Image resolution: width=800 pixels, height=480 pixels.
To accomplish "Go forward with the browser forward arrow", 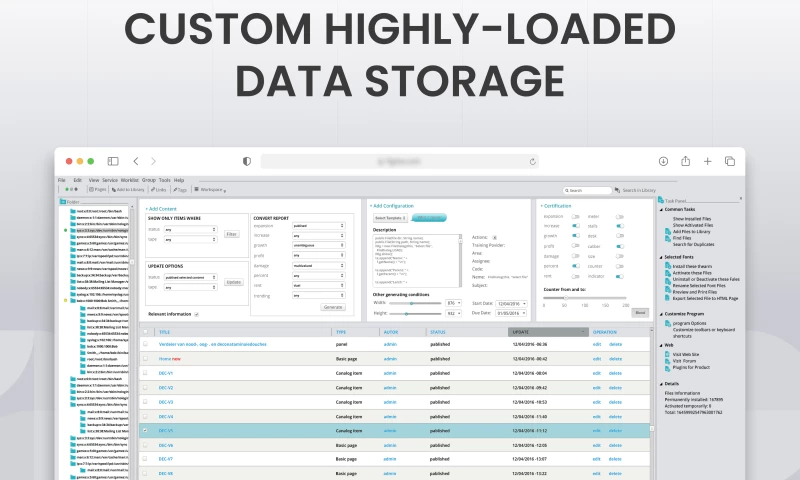I will point(153,161).
